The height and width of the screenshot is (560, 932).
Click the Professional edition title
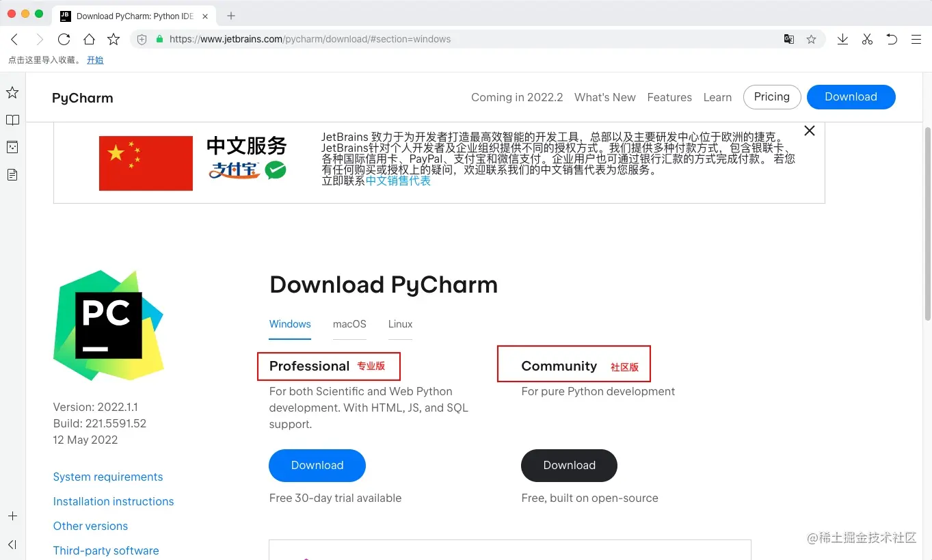pyautogui.click(x=309, y=366)
